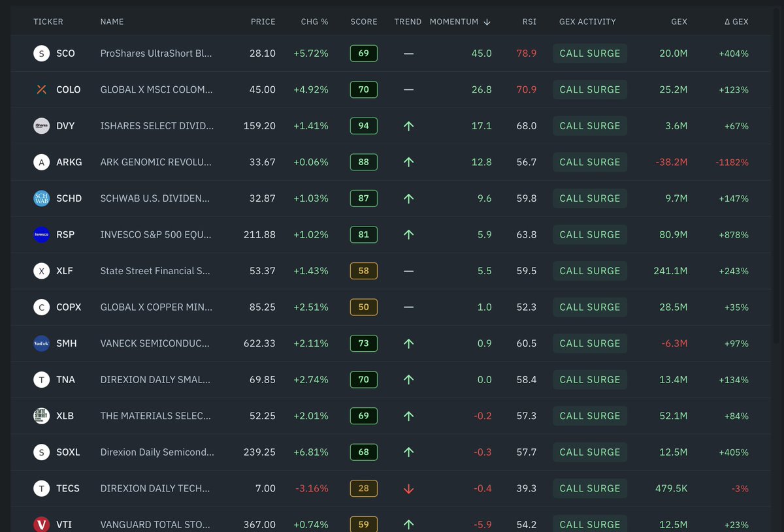The height and width of the screenshot is (532, 784).
Task: Click the TNA letter T logo icon
Action: [x=42, y=379]
